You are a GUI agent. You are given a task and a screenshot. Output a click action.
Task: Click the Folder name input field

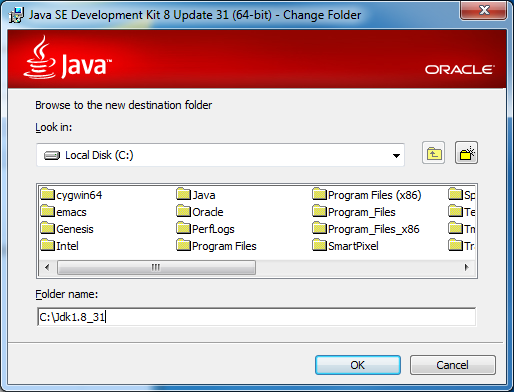(x=257, y=317)
